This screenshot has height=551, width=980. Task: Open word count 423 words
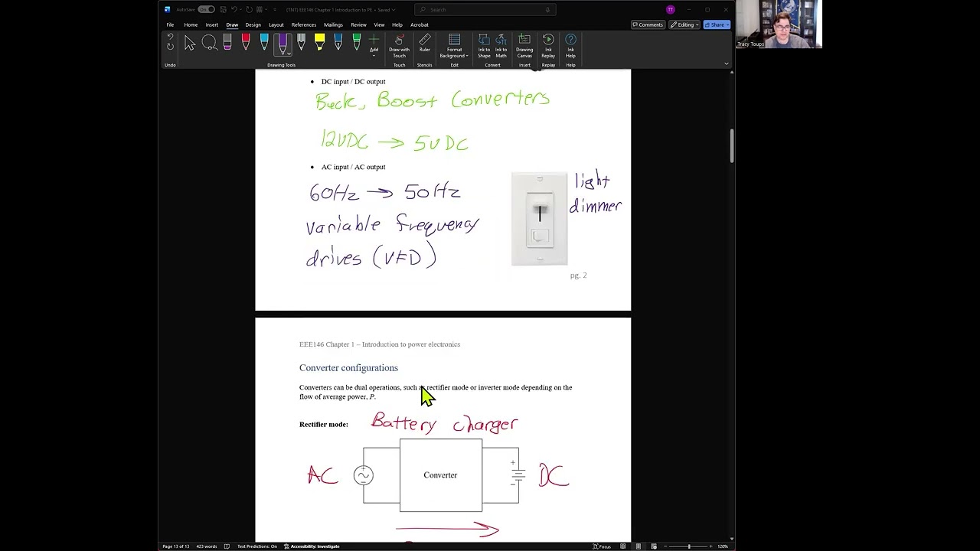[206, 546]
